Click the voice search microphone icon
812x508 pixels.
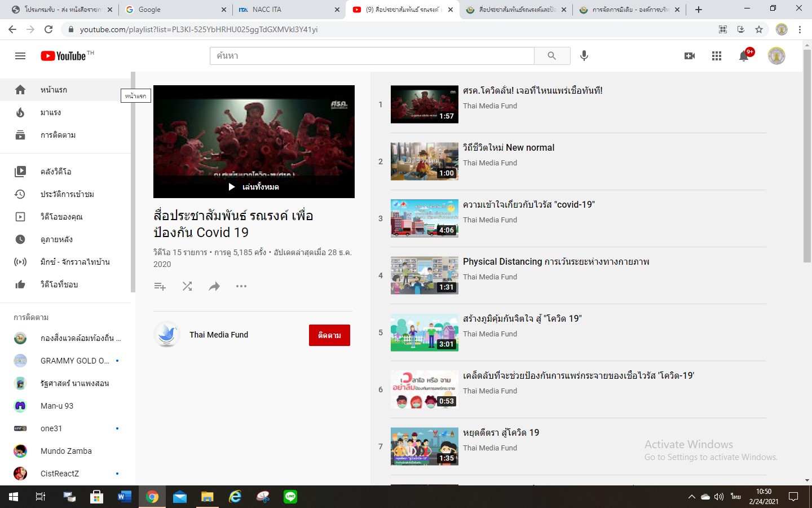coord(584,55)
